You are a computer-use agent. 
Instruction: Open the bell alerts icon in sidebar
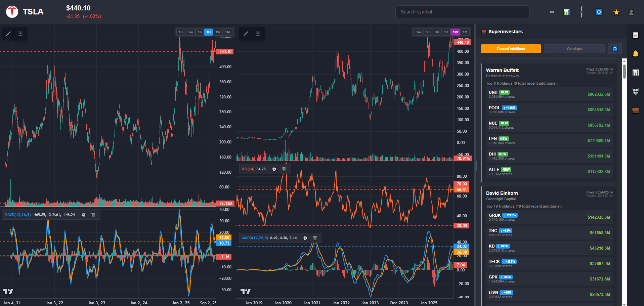pyautogui.click(x=635, y=54)
